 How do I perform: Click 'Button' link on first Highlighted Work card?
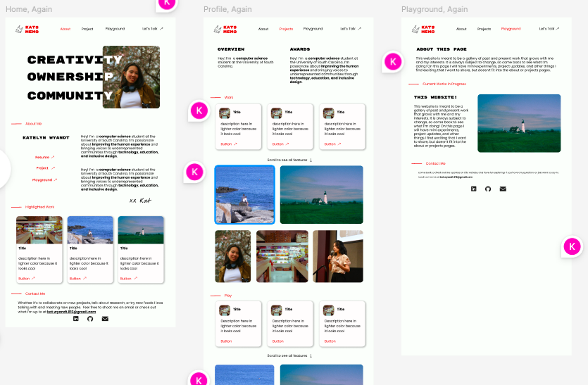click(x=26, y=278)
